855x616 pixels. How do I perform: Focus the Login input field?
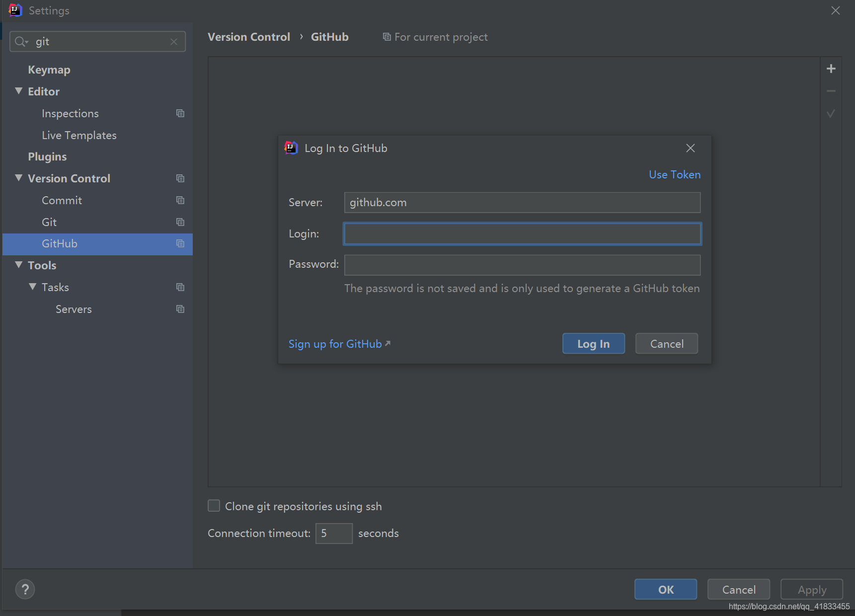pyautogui.click(x=522, y=234)
